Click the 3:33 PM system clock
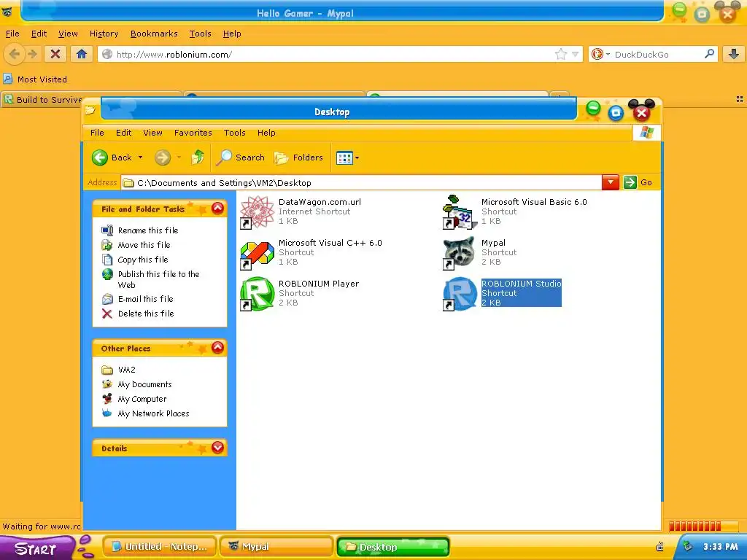Image resolution: width=747 pixels, height=560 pixels. click(x=720, y=547)
